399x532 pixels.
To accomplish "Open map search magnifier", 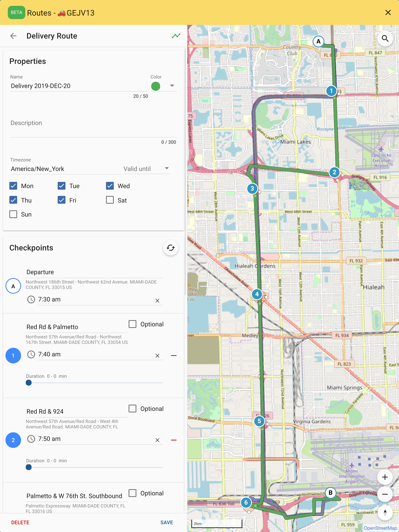I will [385, 39].
